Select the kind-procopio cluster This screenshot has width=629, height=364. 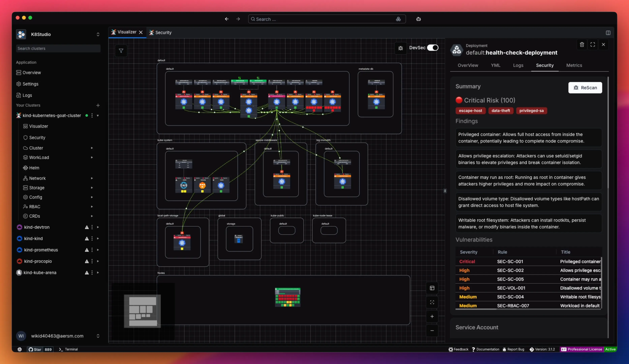tap(38, 261)
